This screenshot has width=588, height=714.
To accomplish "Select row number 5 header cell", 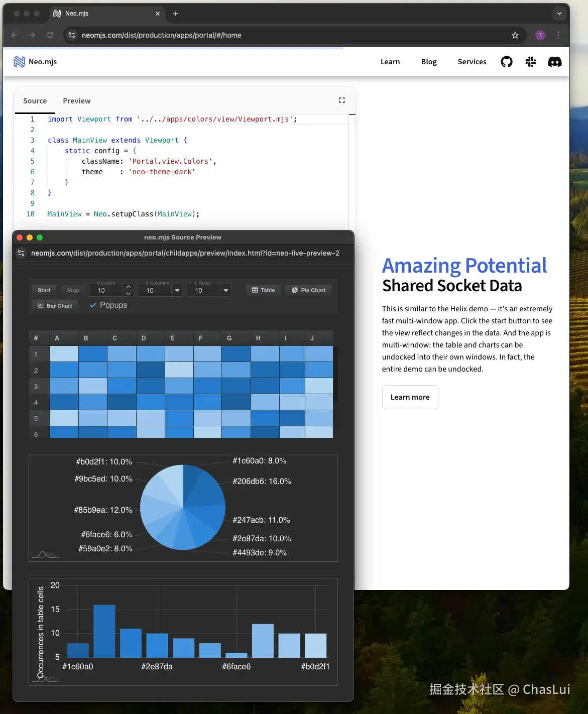I will (39, 418).
